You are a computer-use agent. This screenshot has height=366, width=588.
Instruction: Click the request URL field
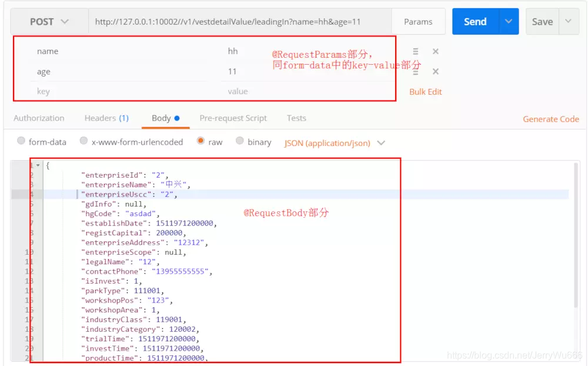click(240, 22)
